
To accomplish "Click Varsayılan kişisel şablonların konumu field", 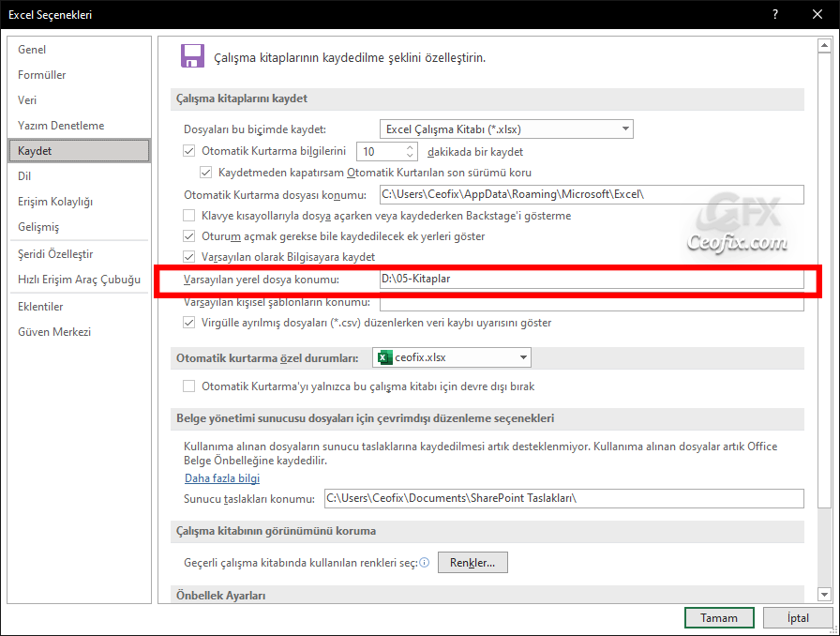I will pyautogui.click(x=592, y=303).
